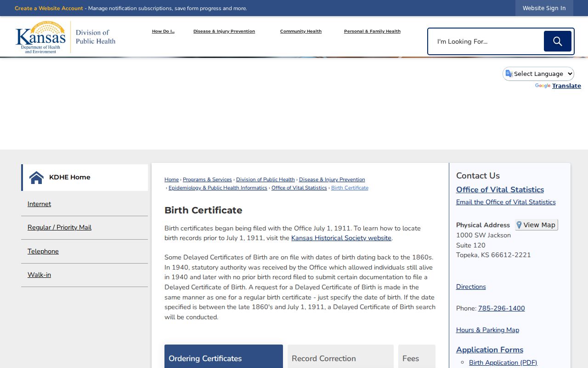Open the Kansas Historical Society website link
Image resolution: width=588 pixels, height=368 pixels.
[x=341, y=238]
